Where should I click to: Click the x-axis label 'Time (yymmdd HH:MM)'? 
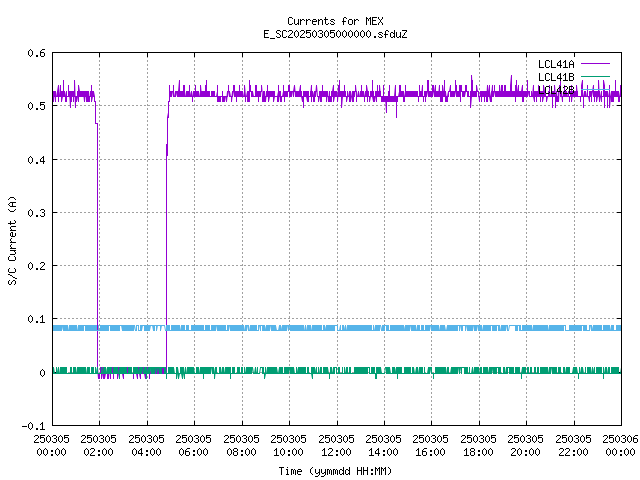tap(335, 471)
